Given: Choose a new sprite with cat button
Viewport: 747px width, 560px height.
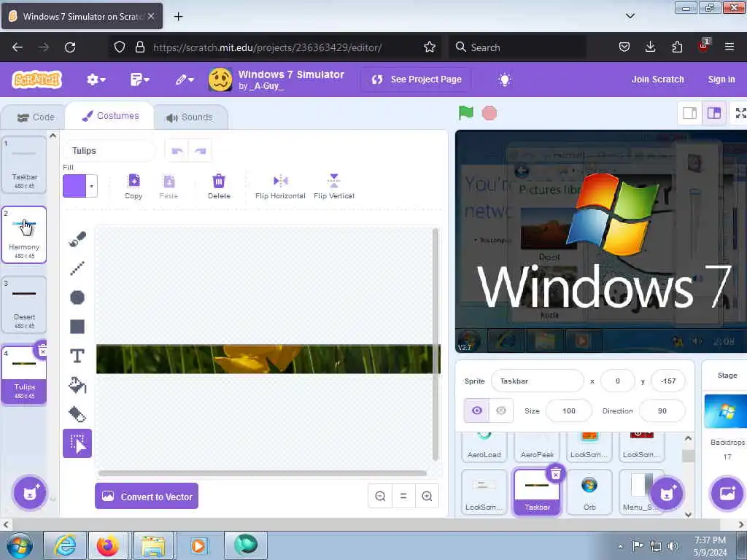Looking at the screenshot, I should [667, 493].
